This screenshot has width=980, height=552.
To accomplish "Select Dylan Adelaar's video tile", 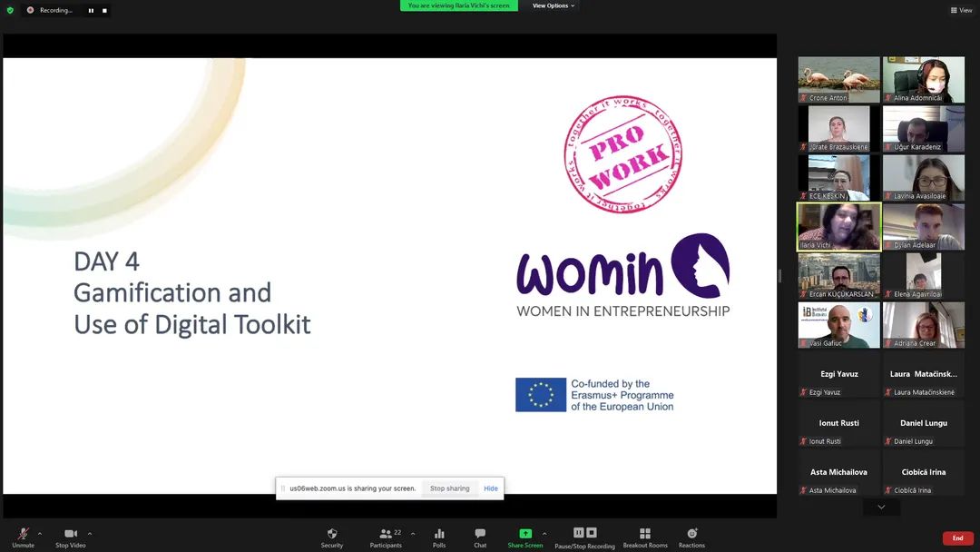I will point(924,227).
